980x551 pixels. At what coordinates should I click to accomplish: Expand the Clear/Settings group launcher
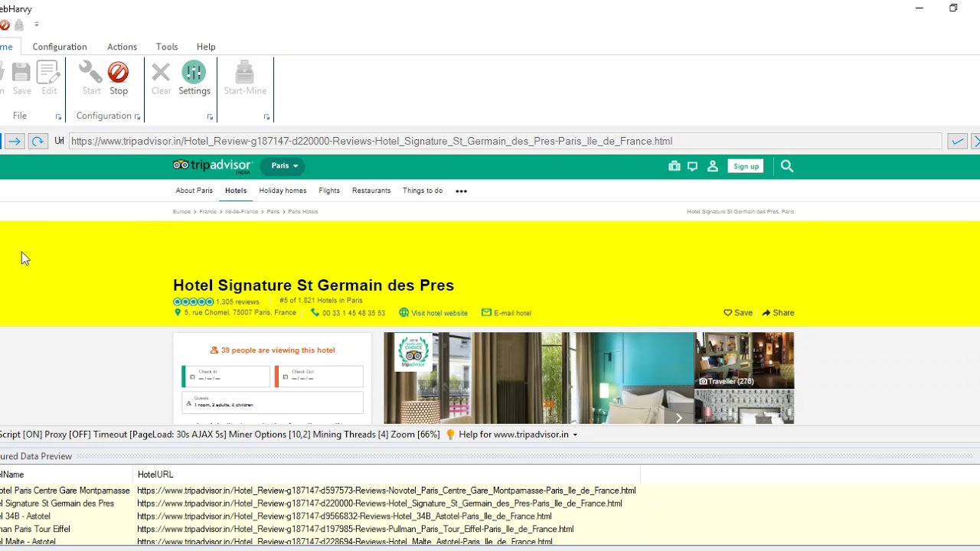pyautogui.click(x=210, y=117)
